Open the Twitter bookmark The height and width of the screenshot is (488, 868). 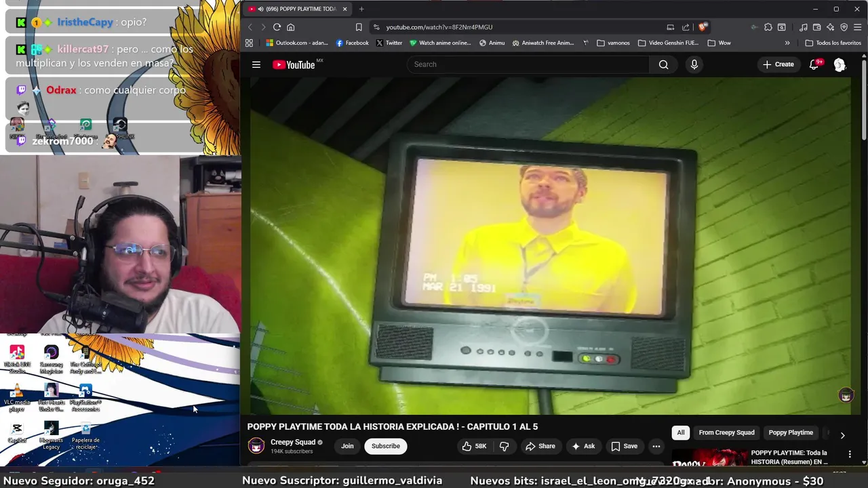point(389,43)
